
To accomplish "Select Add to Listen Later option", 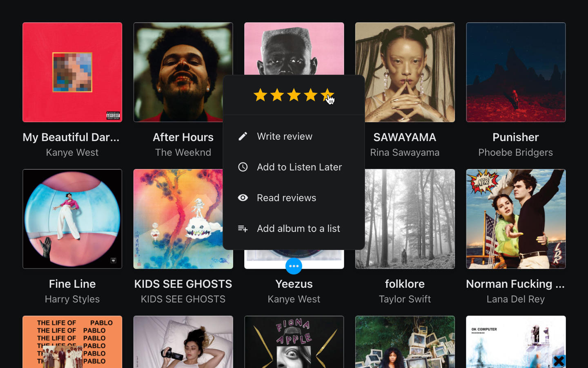I will click(299, 167).
